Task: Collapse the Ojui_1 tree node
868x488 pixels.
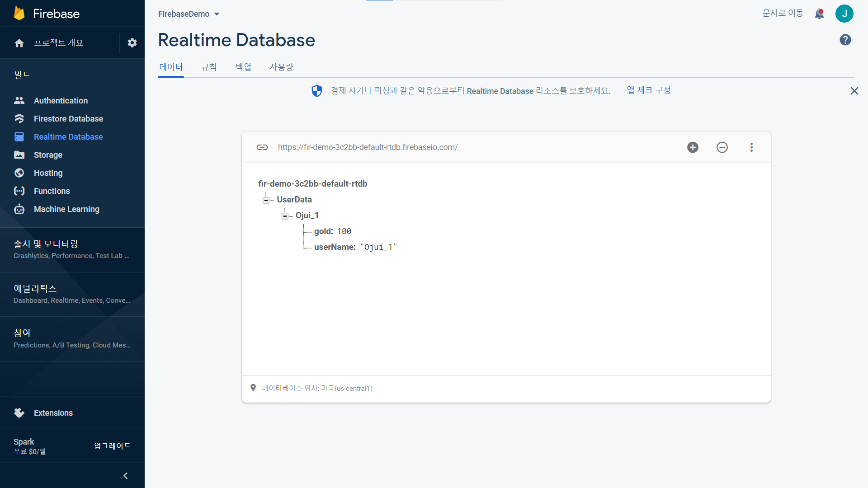Action: coord(285,216)
